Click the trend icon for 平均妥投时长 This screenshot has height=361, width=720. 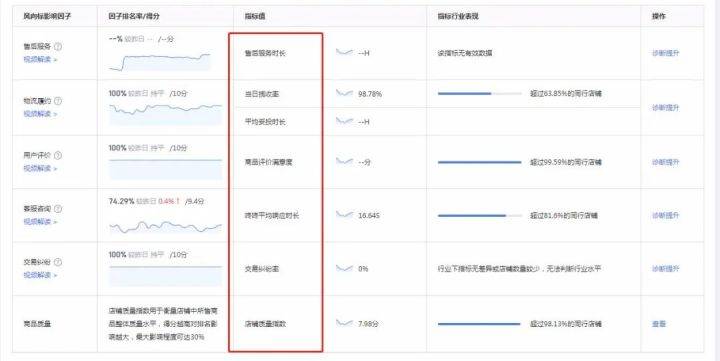tap(344, 121)
